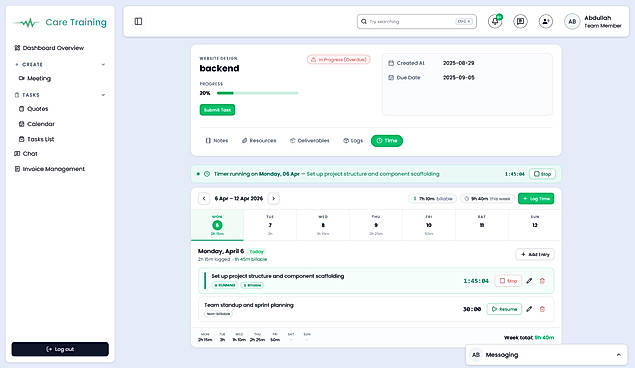Image resolution: width=635 pixels, height=368 pixels.
Task: Expand the Messaging panel chevron
Action: 618,355
